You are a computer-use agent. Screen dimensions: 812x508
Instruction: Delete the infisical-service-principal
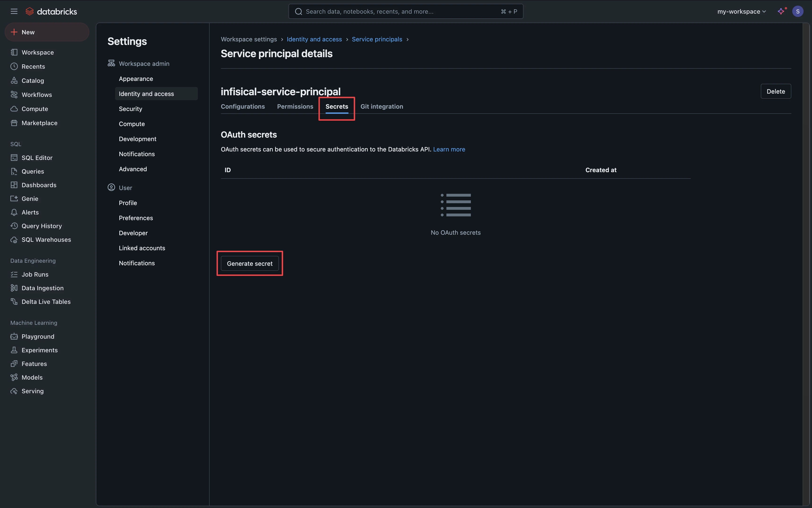pyautogui.click(x=776, y=91)
